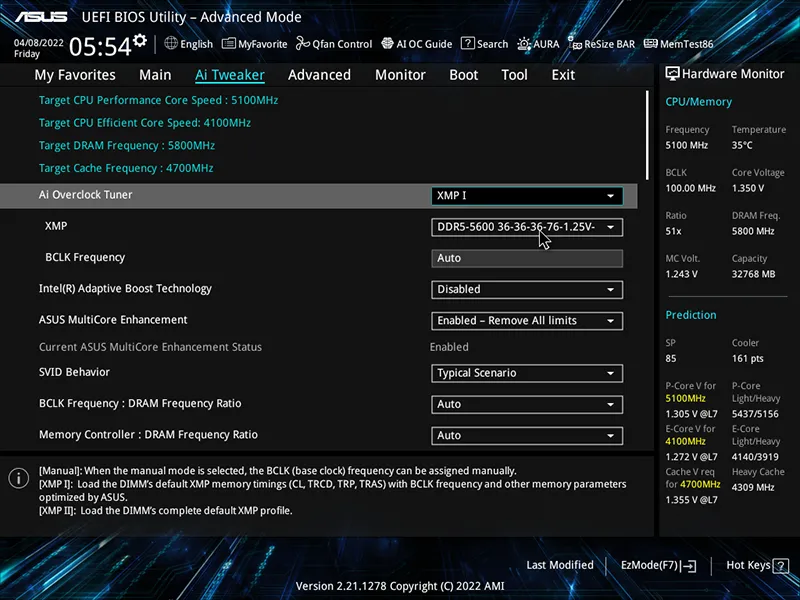Click the Qfan Control fan icon
Image resolution: width=800 pixels, height=600 pixels.
(x=303, y=43)
